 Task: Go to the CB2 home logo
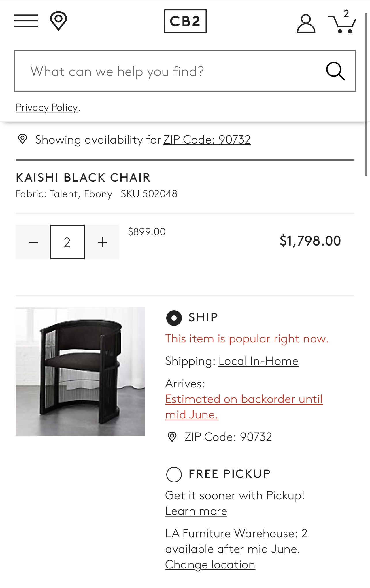[185, 21]
